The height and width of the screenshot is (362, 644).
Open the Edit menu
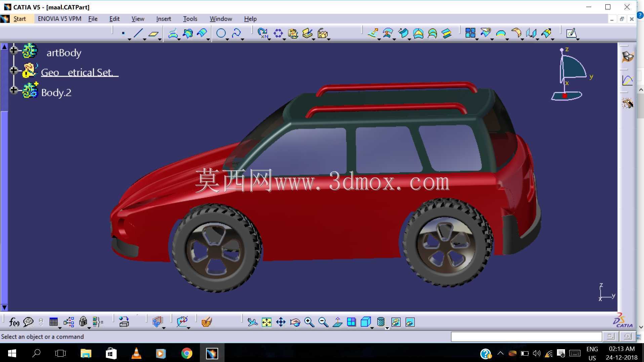(x=114, y=19)
